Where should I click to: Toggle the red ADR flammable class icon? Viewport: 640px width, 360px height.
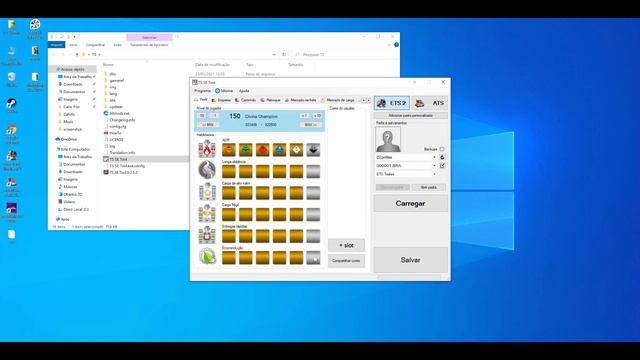coord(262,150)
